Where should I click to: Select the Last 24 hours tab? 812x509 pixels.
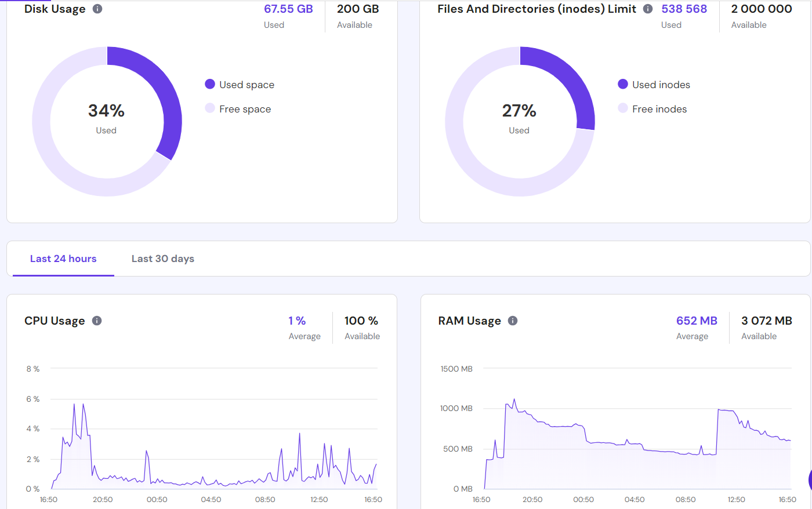coord(63,259)
